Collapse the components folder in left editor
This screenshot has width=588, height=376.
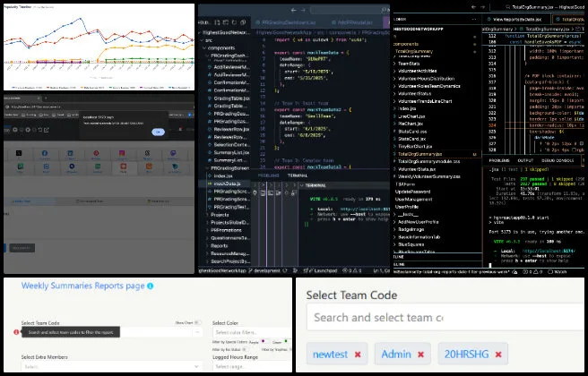click(x=220, y=47)
